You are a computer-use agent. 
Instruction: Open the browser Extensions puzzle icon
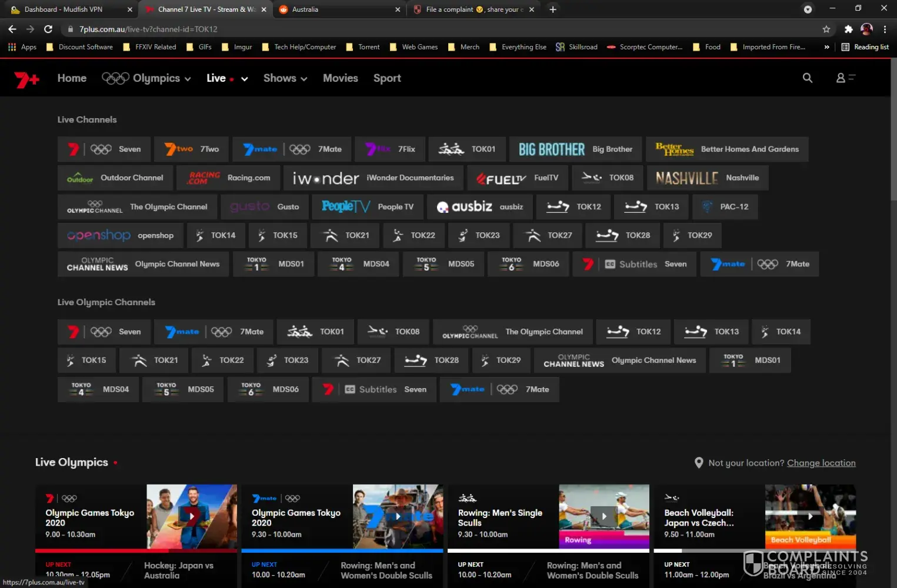tap(848, 29)
